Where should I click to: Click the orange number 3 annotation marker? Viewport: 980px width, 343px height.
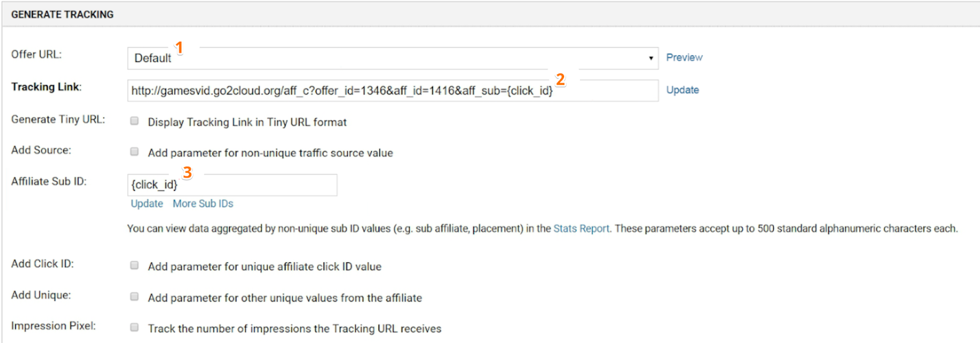point(187,173)
